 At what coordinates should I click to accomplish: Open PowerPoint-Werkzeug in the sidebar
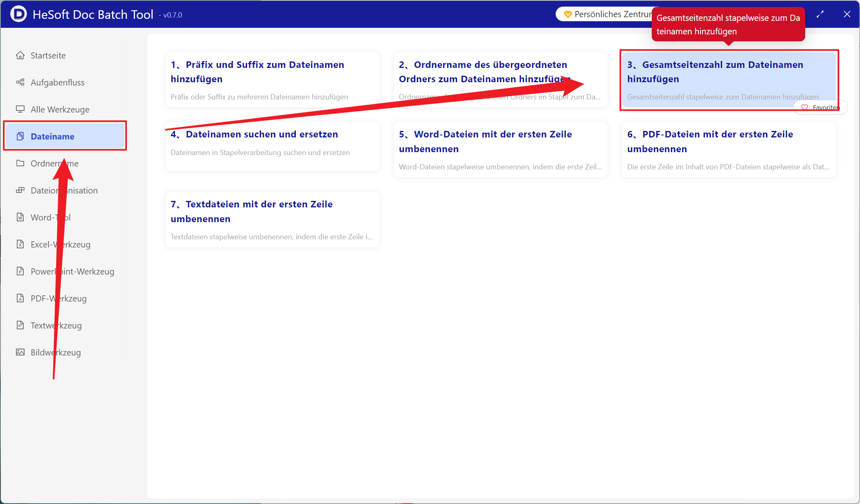coord(65,271)
